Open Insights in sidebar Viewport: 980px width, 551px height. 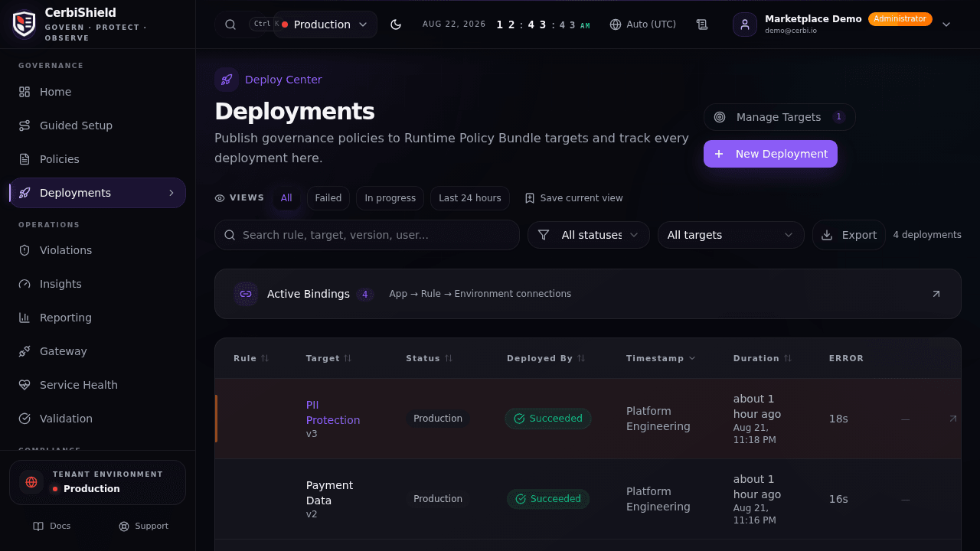[97, 284]
